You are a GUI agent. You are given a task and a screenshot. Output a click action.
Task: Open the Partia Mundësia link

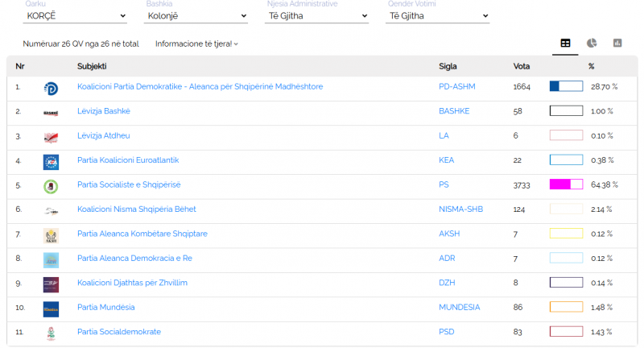click(x=106, y=307)
